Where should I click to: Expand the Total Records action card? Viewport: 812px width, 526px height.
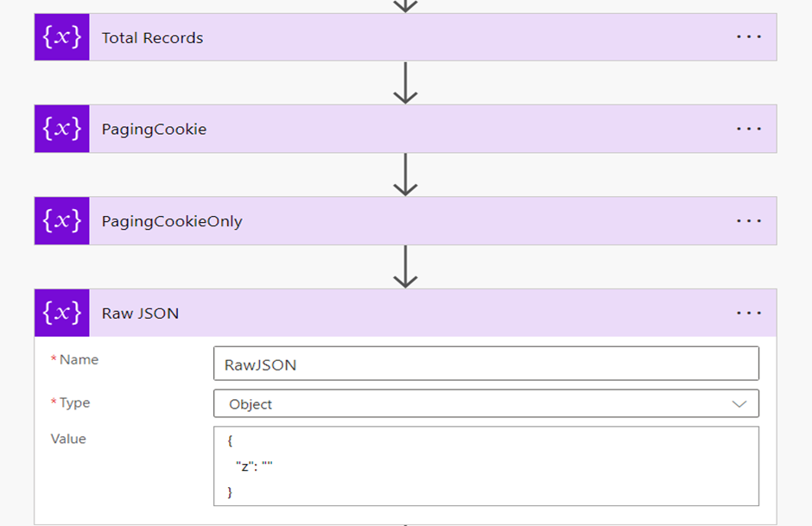(x=389, y=37)
